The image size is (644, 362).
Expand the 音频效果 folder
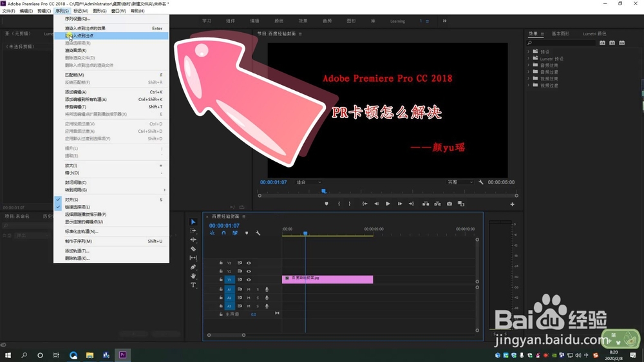(529, 65)
